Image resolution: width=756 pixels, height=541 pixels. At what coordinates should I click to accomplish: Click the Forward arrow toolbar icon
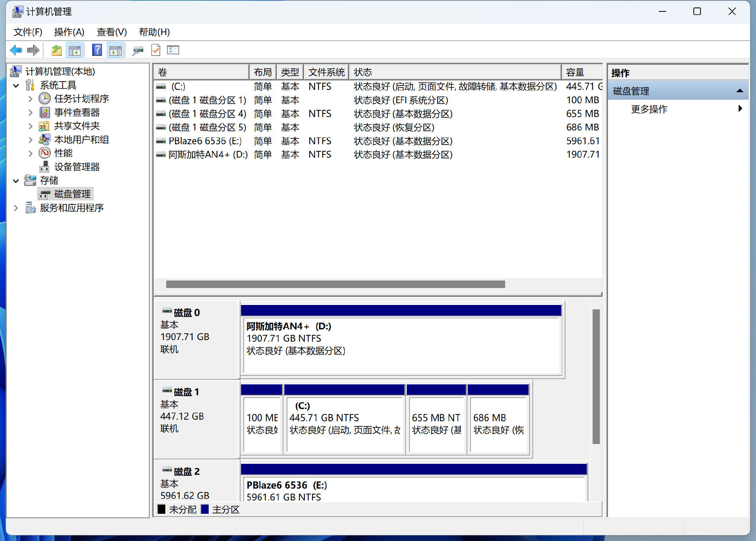click(x=33, y=50)
